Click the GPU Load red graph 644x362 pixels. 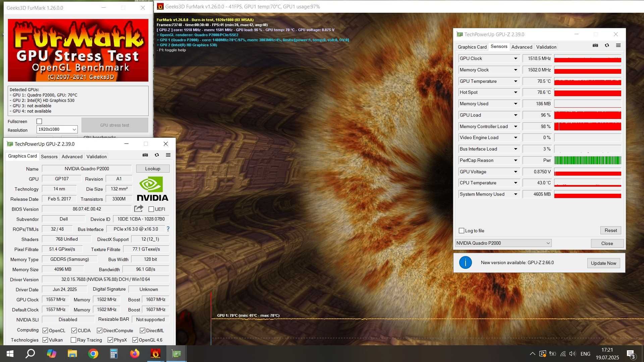(x=588, y=115)
